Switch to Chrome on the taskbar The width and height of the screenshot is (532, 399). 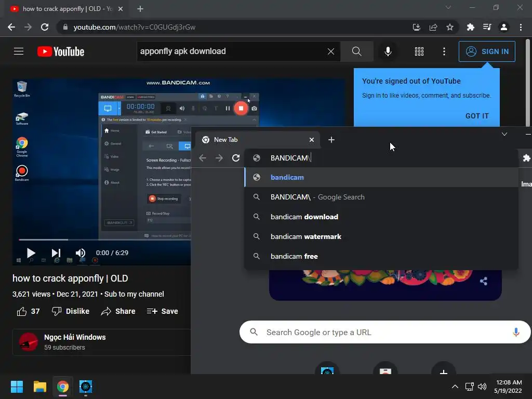(x=63, y=387)
